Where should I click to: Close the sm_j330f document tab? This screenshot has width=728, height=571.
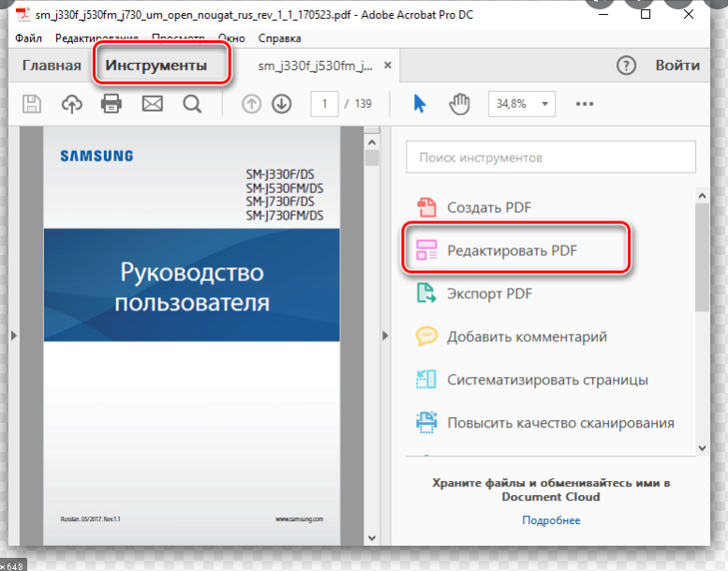click(x=388, y=66)
